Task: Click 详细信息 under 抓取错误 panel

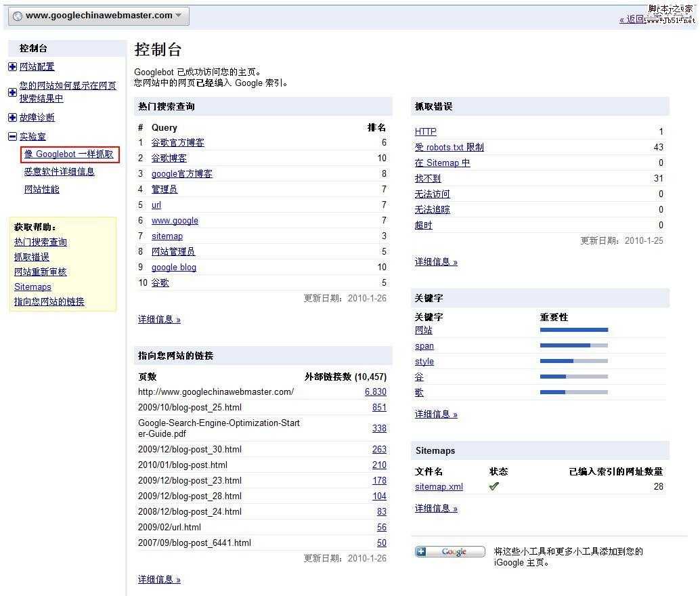Action: pos(435,261)
